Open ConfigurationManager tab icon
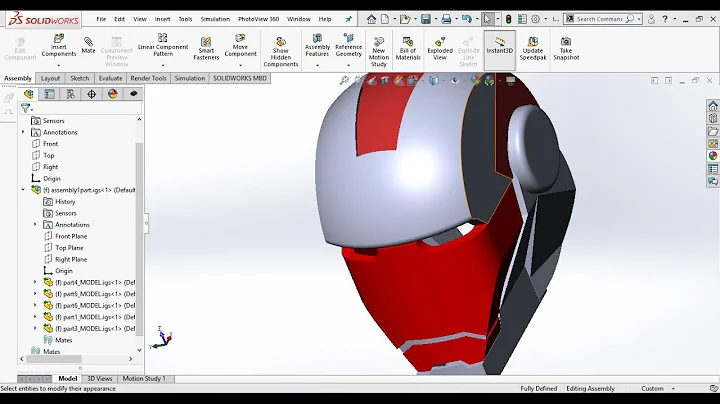This screenshot has width=720, height=404. (x=71, y=94)
